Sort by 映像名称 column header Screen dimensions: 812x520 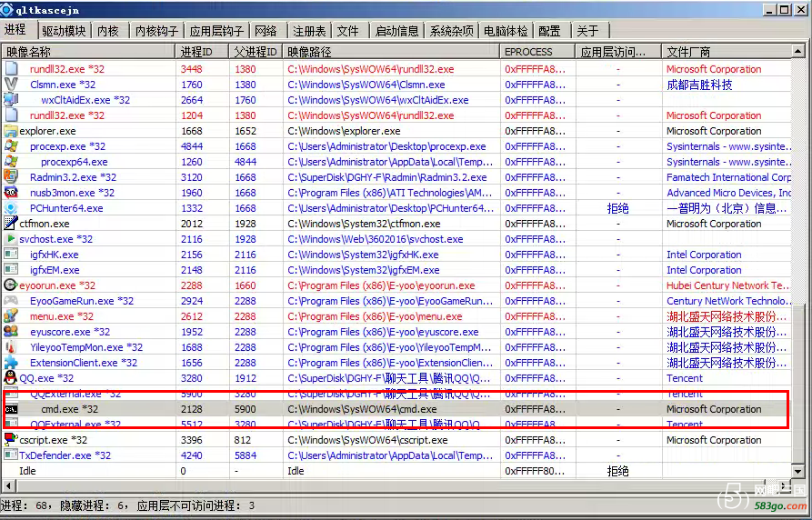(x=89, y=52)
